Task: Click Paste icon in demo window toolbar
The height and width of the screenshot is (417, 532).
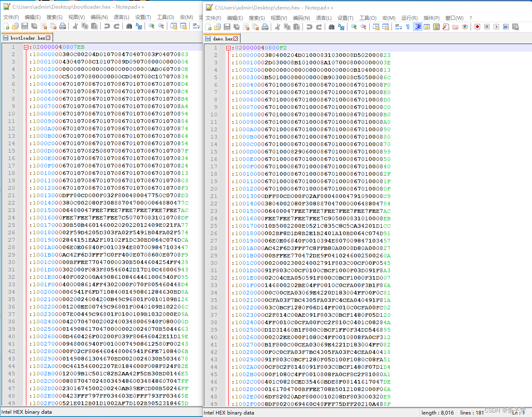Action: [x=297, y=27]
